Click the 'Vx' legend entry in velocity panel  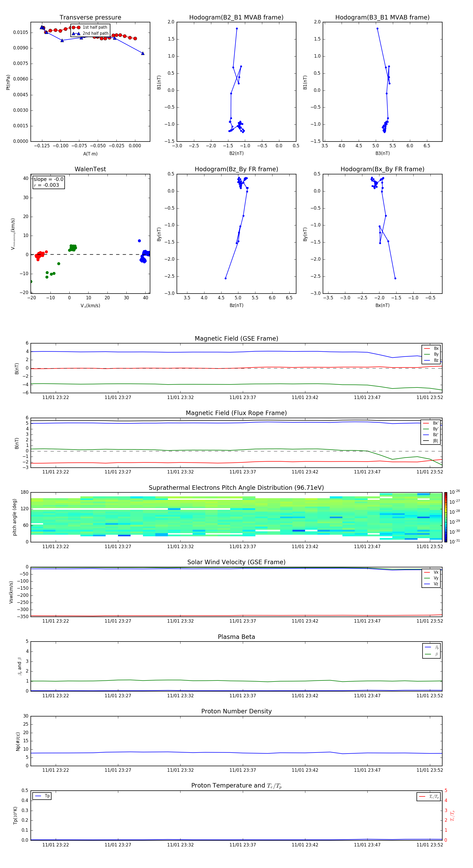click(x=431, y=572)
